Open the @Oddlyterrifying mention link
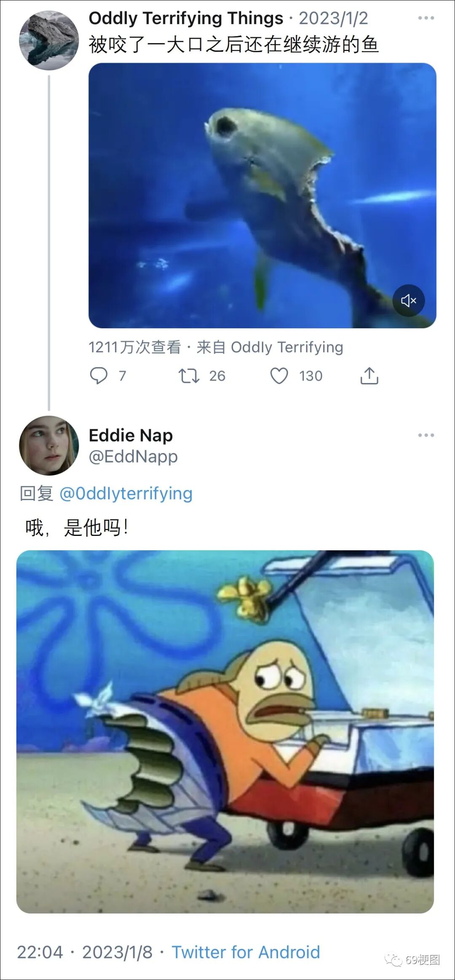Viewport: 455px width, 980px height. [126, 493]
